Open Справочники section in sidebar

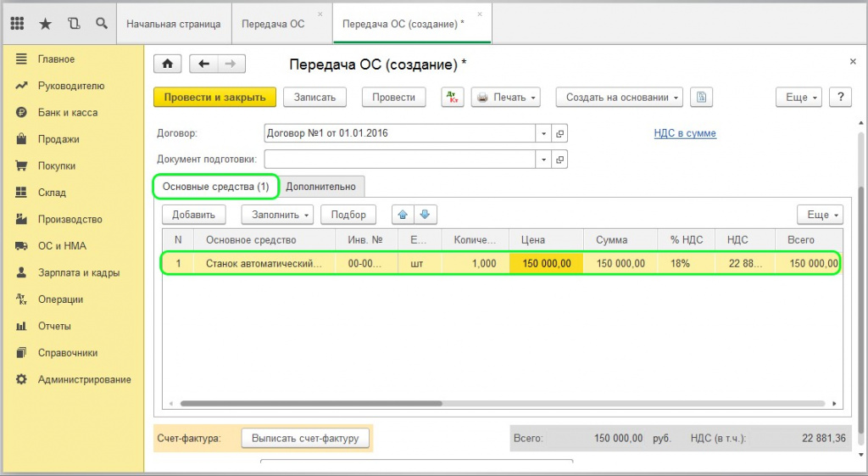point(68,352)
